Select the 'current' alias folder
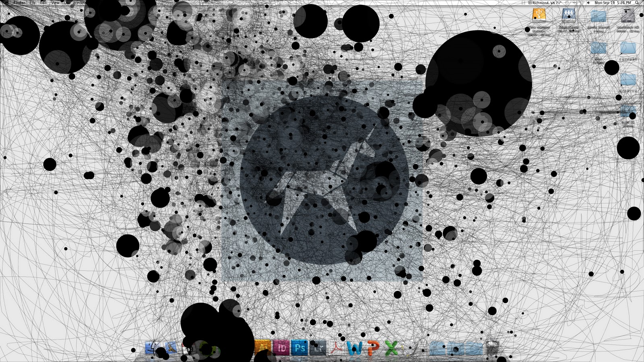 click(628, 48)
